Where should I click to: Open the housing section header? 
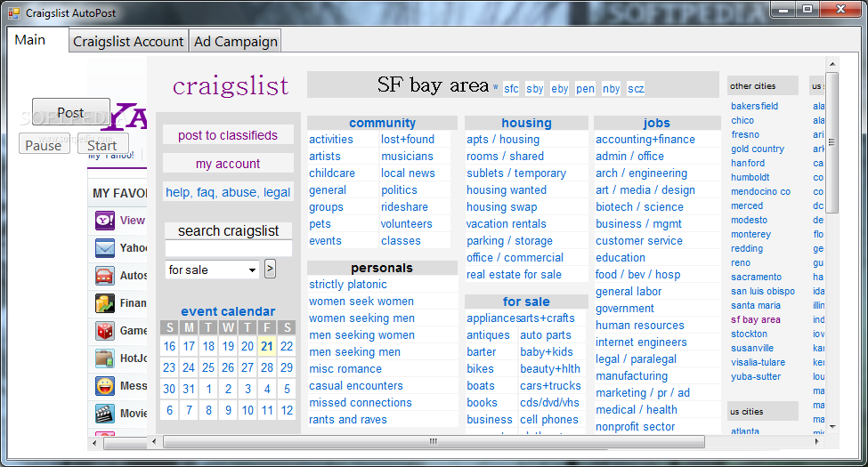(x=526, y=123)
